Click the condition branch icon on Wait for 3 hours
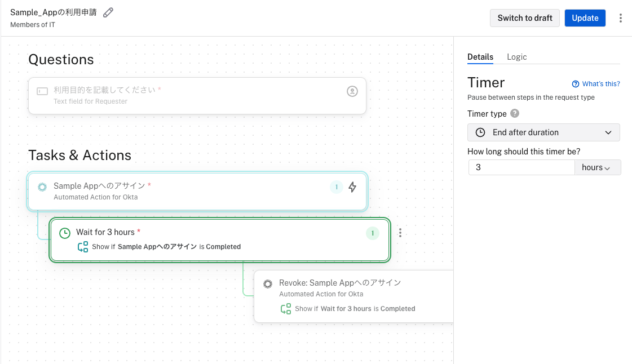The image size is (632, 364). coord(83,246)
